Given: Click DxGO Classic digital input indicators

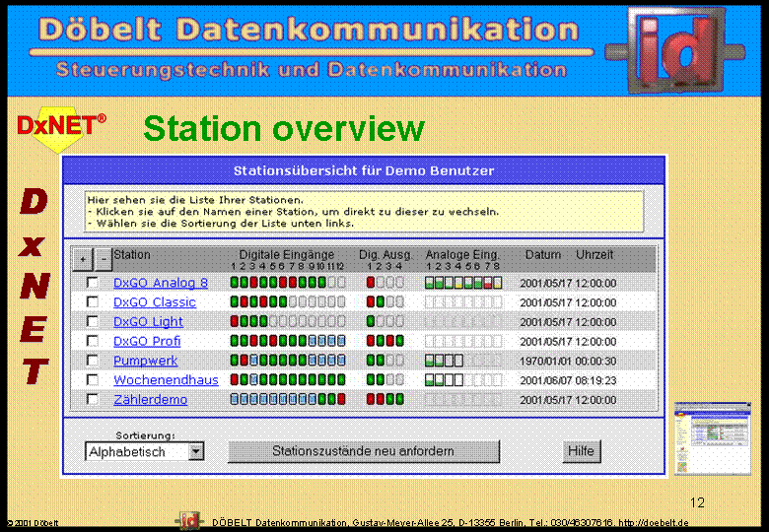Looking at the screenshot, I should pyautogui.click(x=288, y=302).
